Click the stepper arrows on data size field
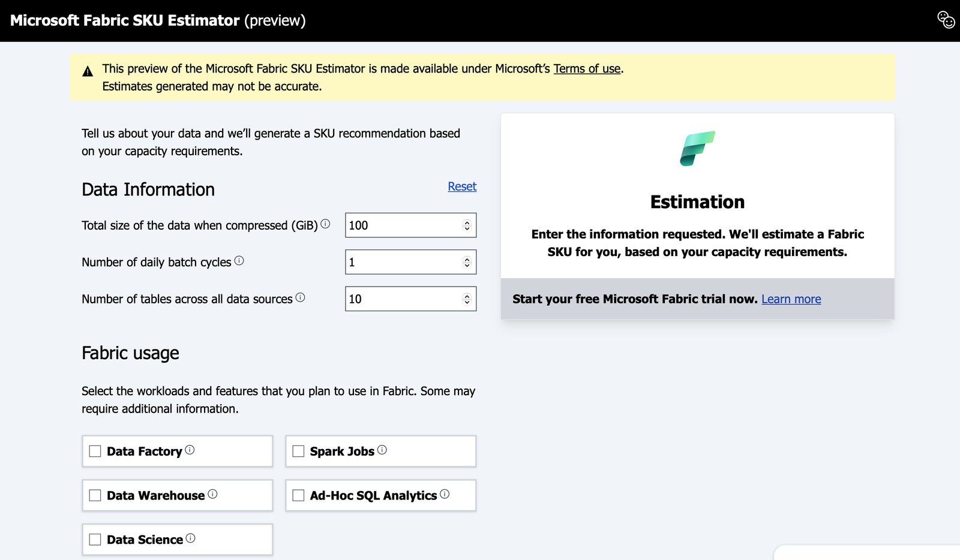 pos(467,225)
